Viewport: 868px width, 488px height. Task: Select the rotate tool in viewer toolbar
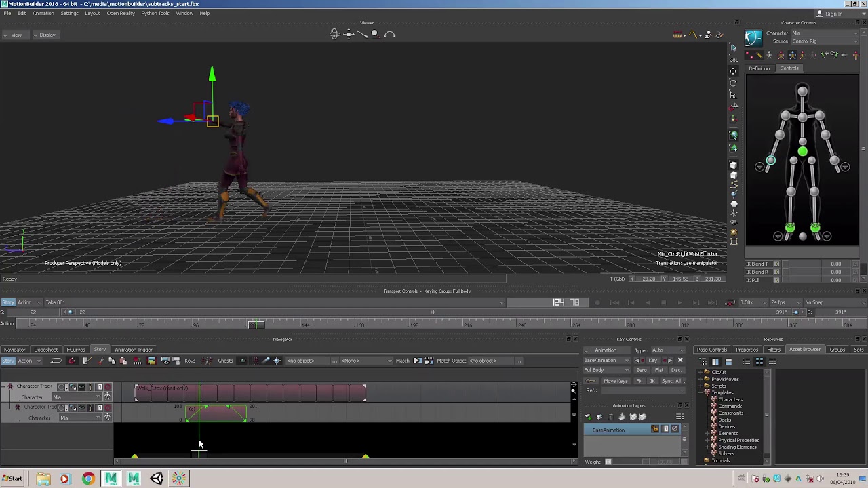733,83
